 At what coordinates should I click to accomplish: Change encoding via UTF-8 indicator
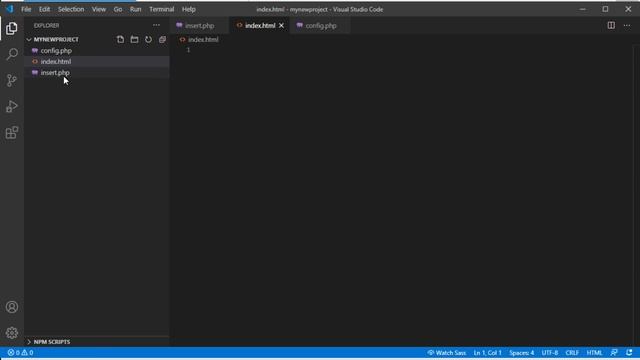click(x=549, y=353)
